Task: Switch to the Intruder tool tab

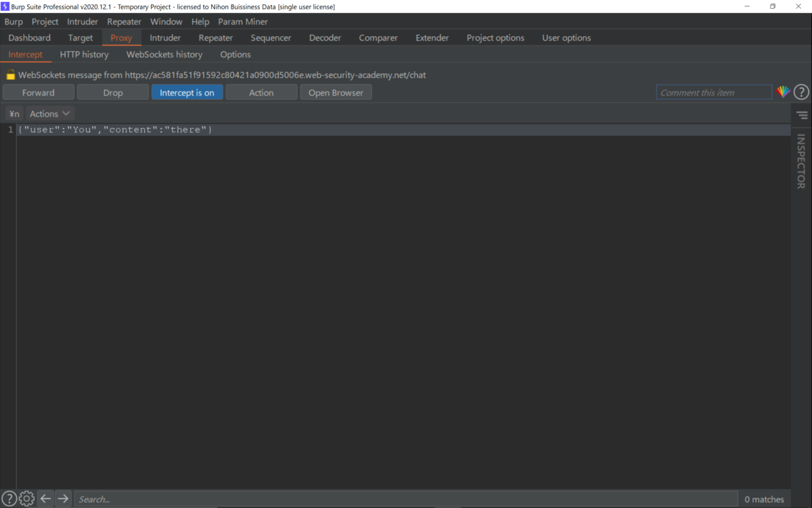Action: click(x=165, y=38)
